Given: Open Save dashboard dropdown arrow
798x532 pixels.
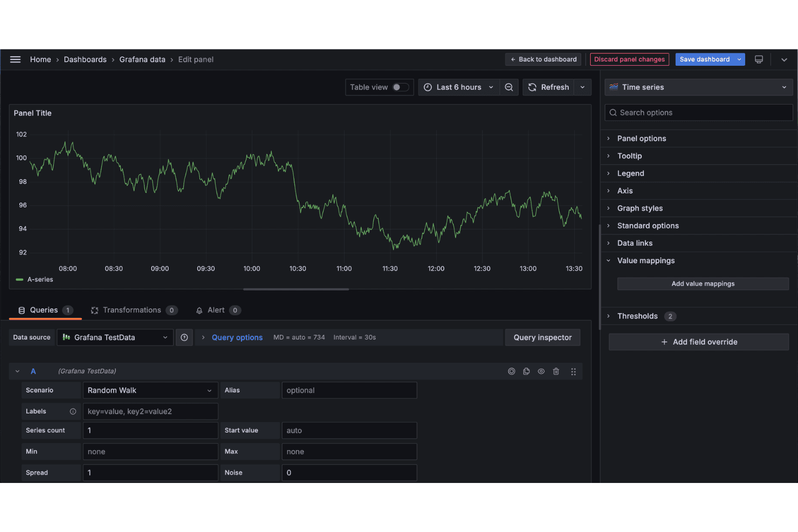Looking at the screenshot, I should (x=739, y=59).
